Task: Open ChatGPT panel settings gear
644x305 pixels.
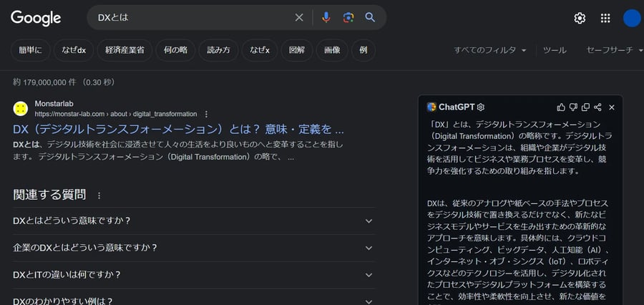Action: [x=481, y=107]
